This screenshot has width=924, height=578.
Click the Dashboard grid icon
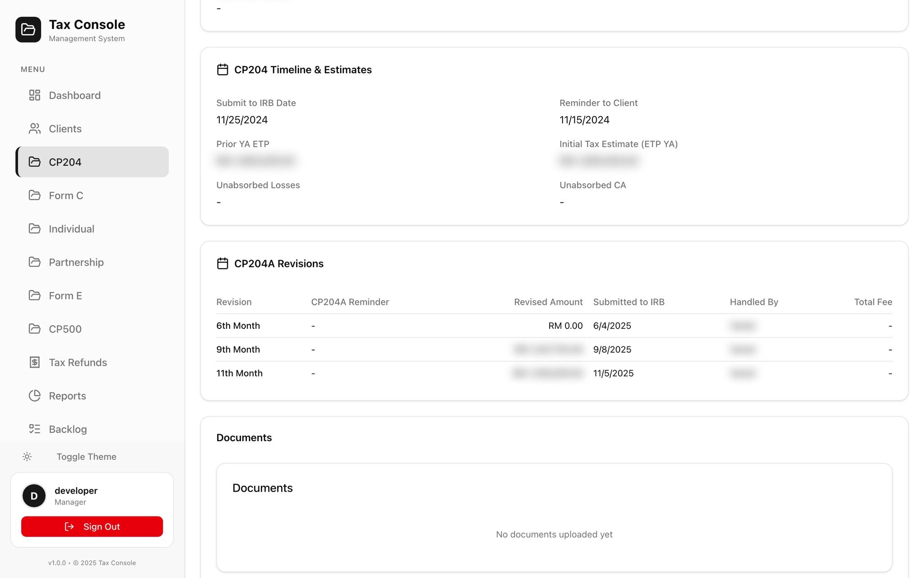pos(35,95)
